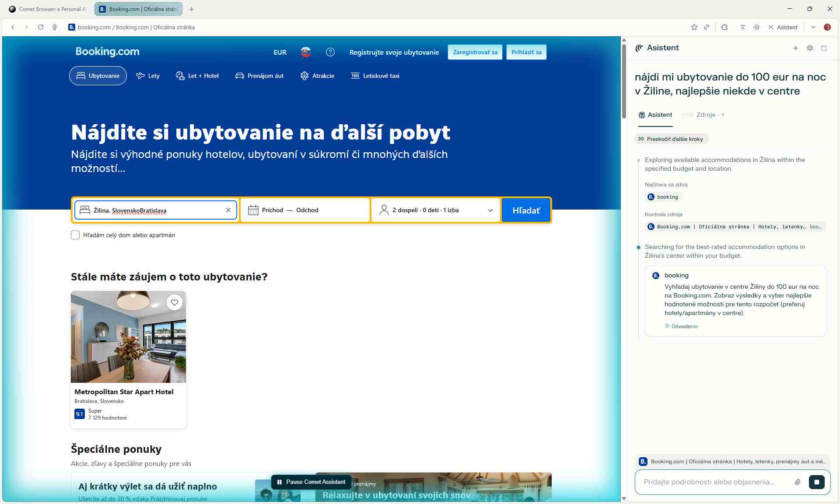Click the voice microphone icon in address bar
840x504 pixels.
coord(55,27)
